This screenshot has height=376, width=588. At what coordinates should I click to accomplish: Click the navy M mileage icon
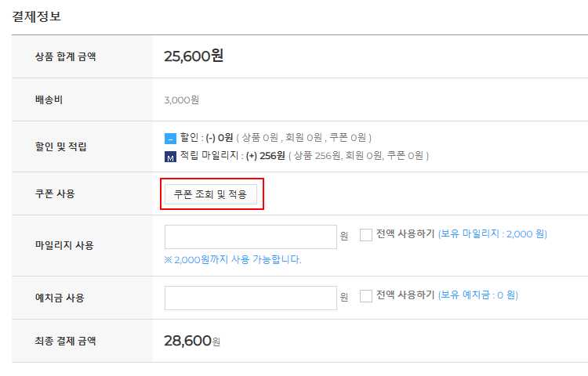coord(170,156)
